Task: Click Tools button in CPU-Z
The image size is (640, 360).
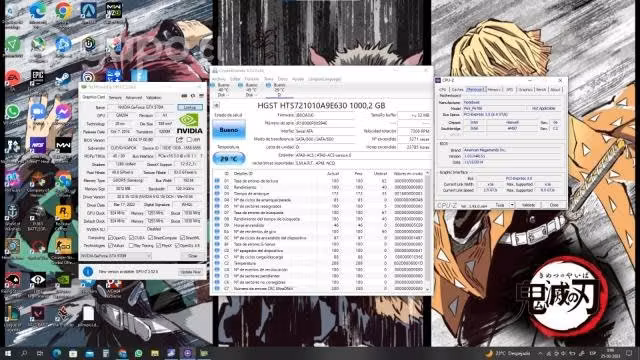Action: pyautogui.click(x=500, y=205)
